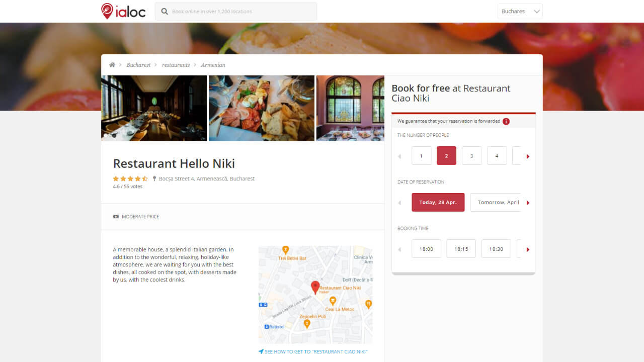This screenshot has width=644, height=362.
Task: View the stained glass window photo
Action: [x=350, y=108]
